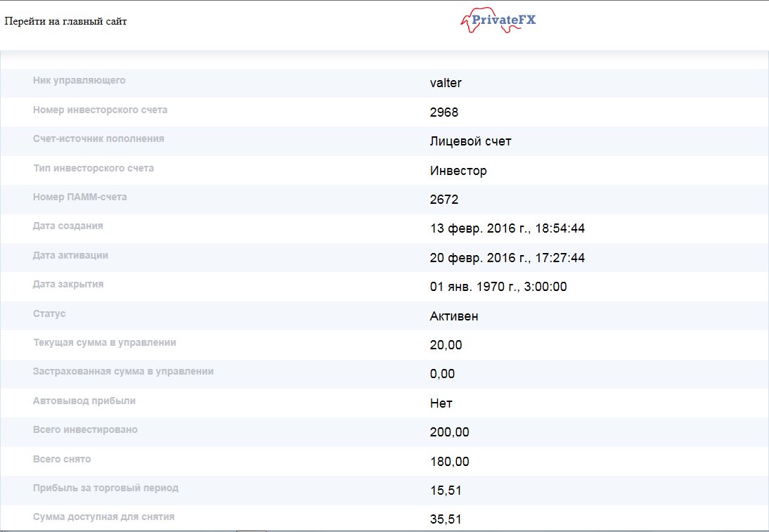
Task: Click the activation date 20 февр. 2016
Action: 508,258
